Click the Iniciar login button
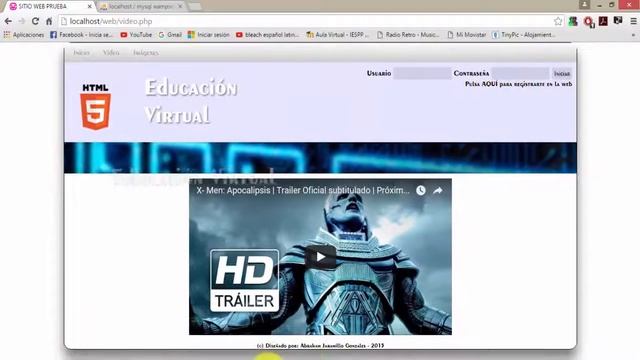 (x=562, y=73)
